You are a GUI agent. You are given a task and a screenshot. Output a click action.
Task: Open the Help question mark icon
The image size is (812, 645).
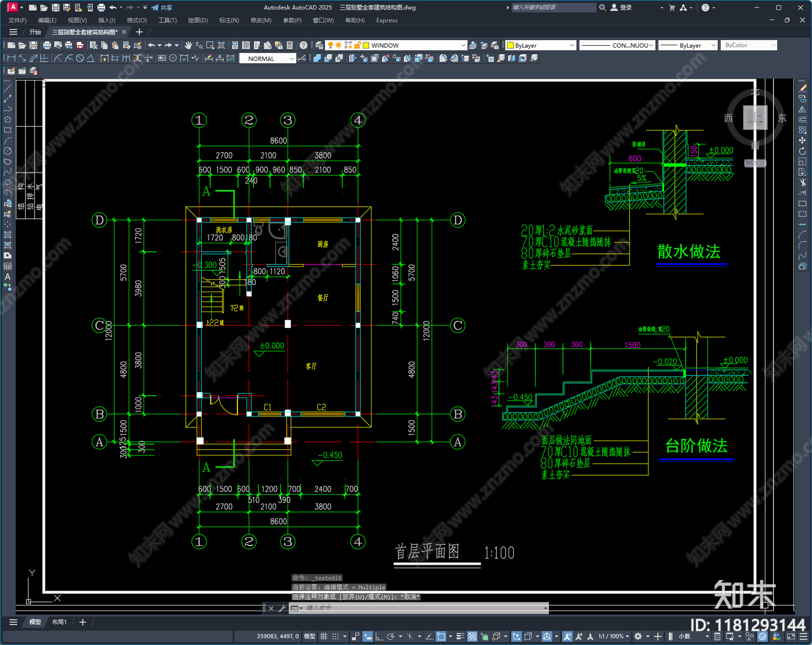pos(303,45)
